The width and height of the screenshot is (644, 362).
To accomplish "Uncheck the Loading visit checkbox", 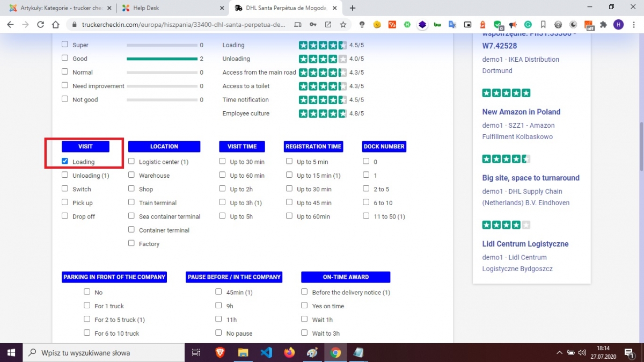I will 65,161.
